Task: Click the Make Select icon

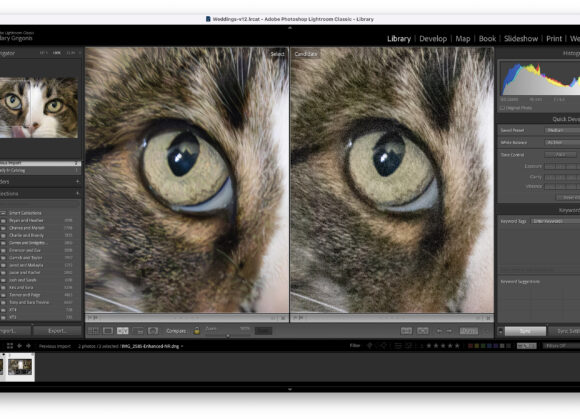Action: (423, 331)
